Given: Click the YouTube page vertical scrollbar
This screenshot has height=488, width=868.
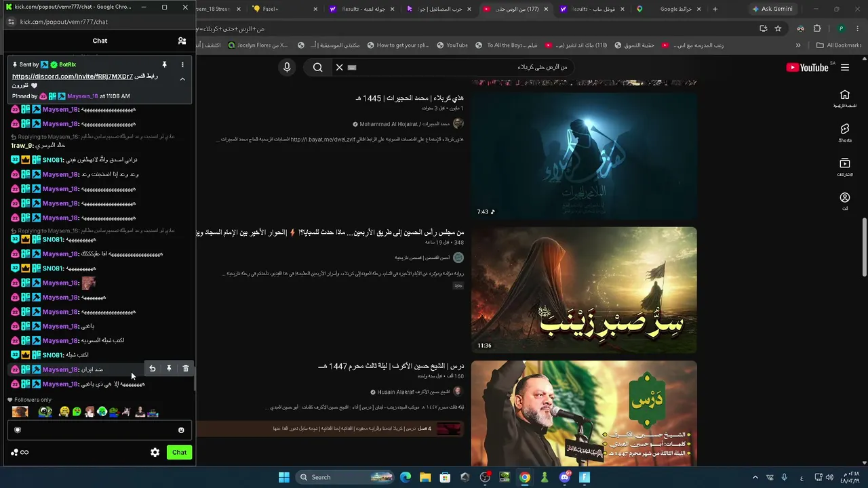Looking at the screenshot, I should 864,247.
